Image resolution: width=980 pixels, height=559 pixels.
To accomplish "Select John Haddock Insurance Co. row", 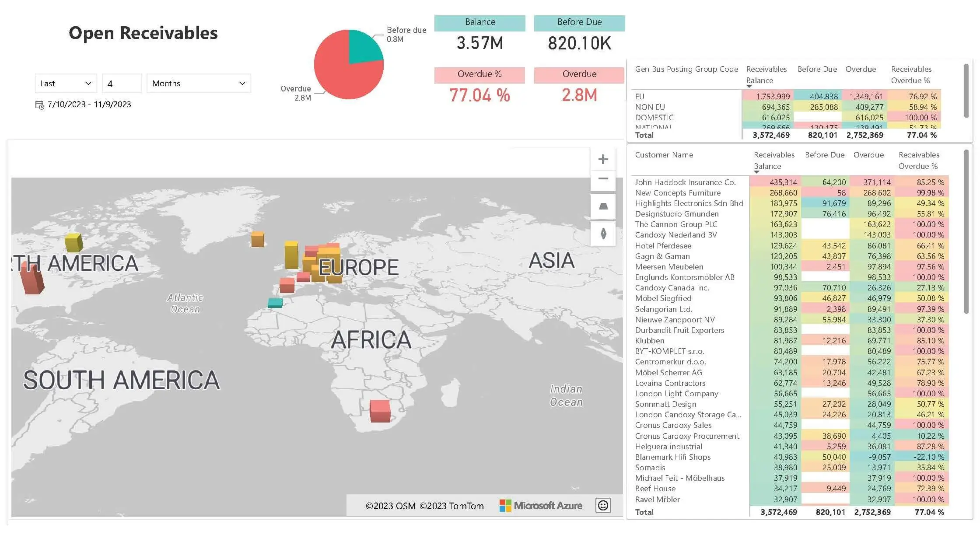I will tap(685, 182).
